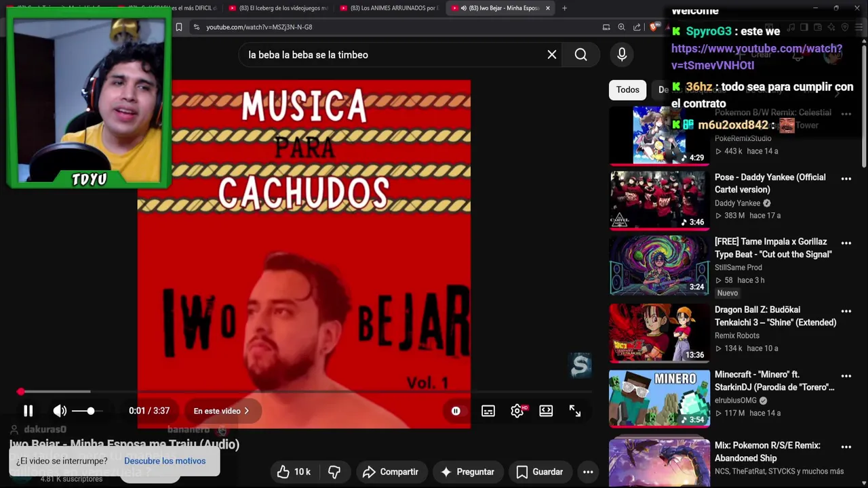Exit full screen with the collapse icon
The image size is (868, 488).
click(x=575, y=411)
